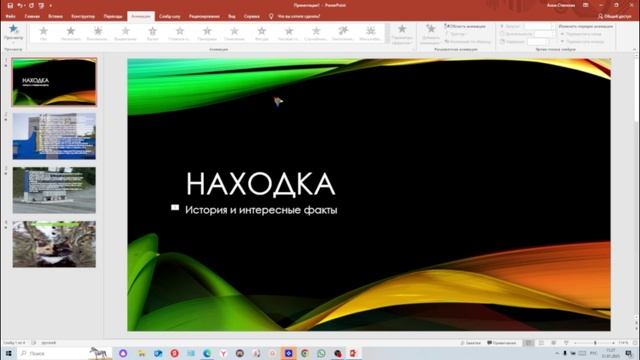The width and height of the screenshot is (640, 360).
Task: Select the Масштабирование animation effect
Action: coord(371,33)
